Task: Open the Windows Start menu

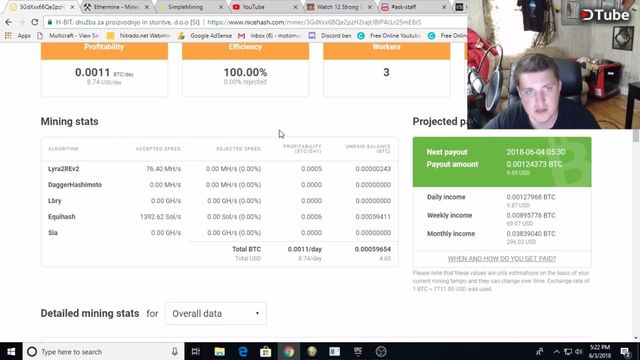Action: click(x=11, y=351)
